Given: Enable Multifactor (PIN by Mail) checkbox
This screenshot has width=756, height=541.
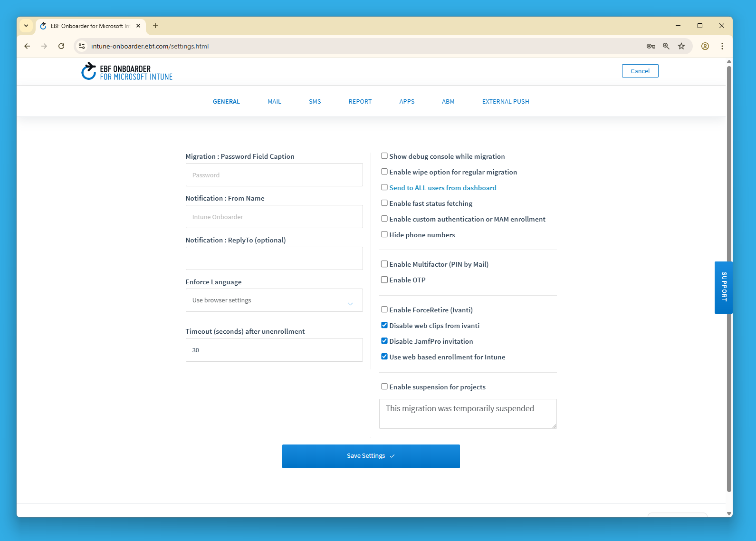Looking at the screenshot, I should [x=384, y=264].
